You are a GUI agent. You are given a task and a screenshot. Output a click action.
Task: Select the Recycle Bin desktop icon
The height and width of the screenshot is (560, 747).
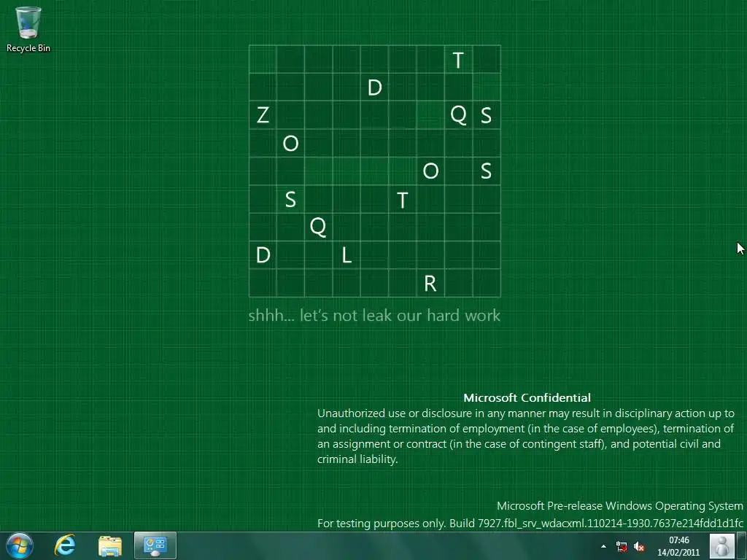28,29
